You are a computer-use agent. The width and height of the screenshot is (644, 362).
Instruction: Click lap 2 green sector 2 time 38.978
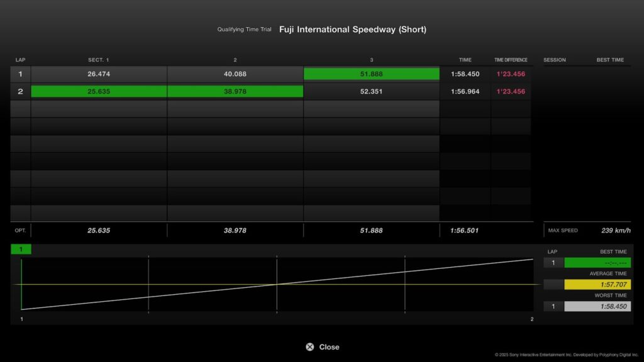click(235, 92)
